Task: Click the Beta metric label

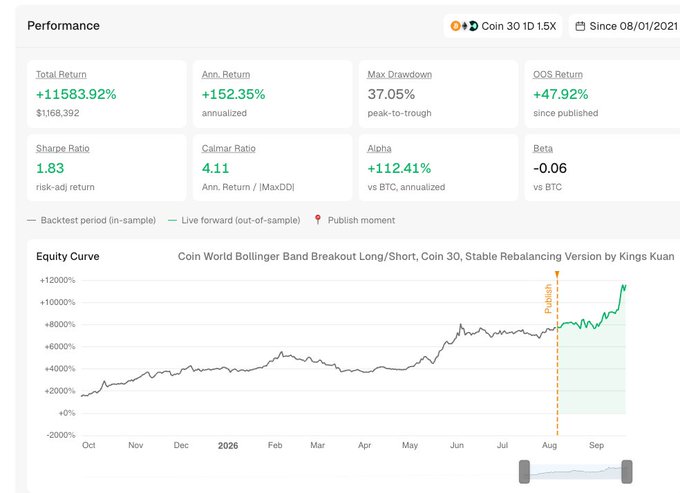Action: click(543, 148)
